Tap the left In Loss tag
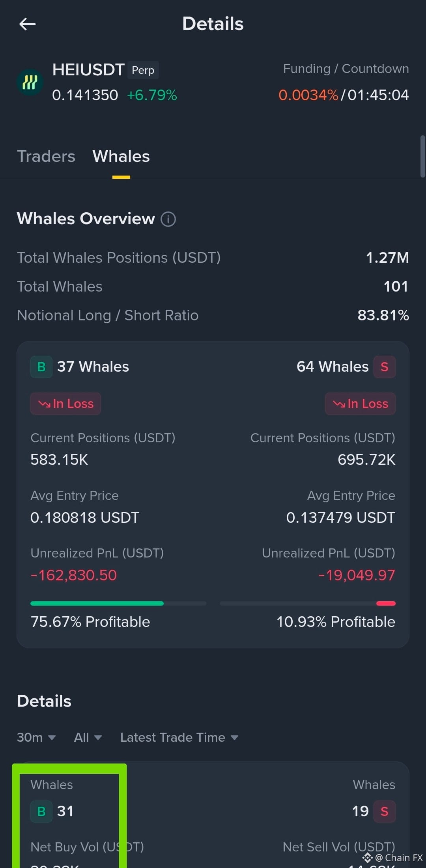The image size is (426, 868). click(66, 404)
